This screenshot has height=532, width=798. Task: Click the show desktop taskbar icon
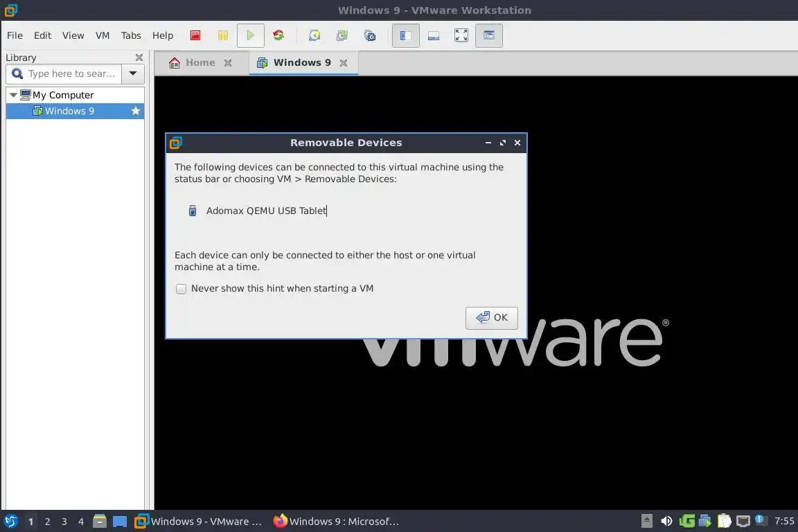120,522
